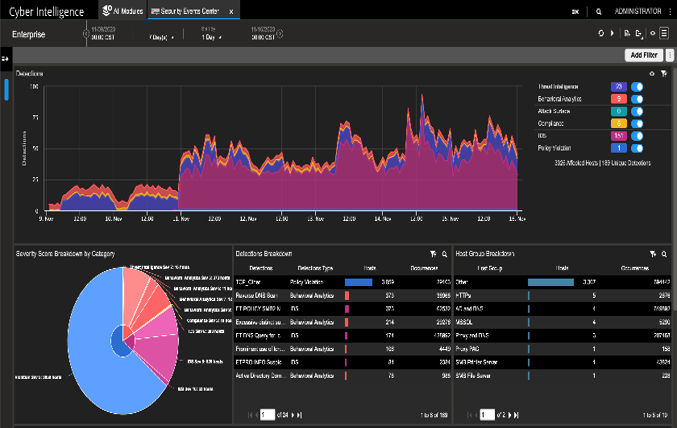Turn off the IDS detections toggle

(x=636, y=135)
